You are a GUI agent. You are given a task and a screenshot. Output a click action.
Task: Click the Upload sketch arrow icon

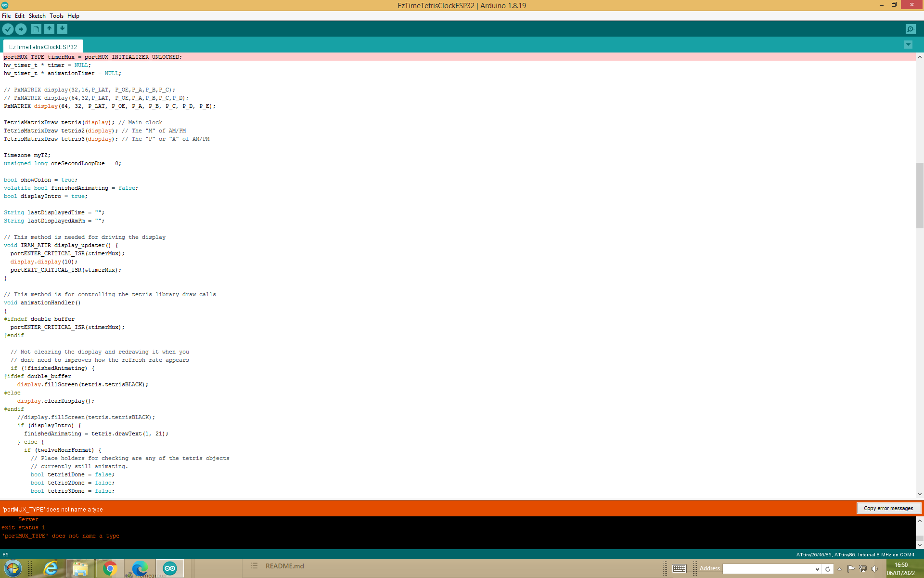(x=21, y=29)
